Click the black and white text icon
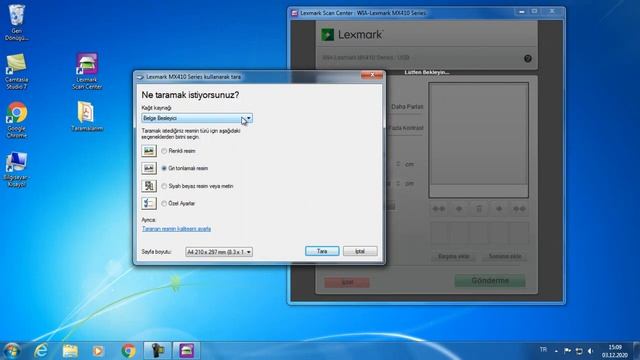 pos(149,186)
